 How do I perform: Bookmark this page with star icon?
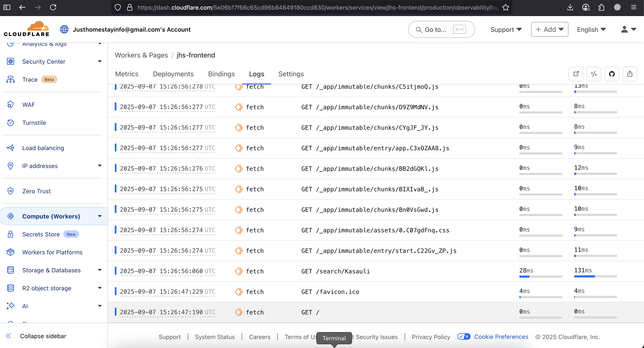[505, 7]
